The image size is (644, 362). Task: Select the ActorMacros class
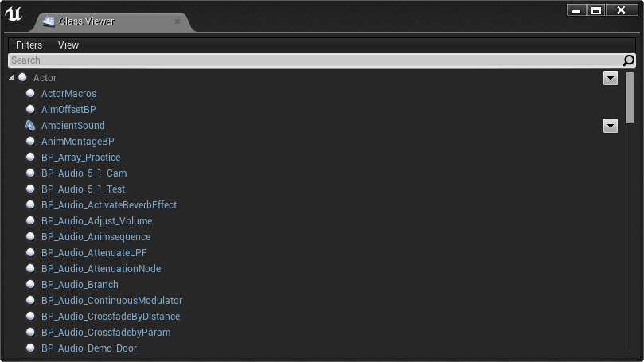(68, 94)
